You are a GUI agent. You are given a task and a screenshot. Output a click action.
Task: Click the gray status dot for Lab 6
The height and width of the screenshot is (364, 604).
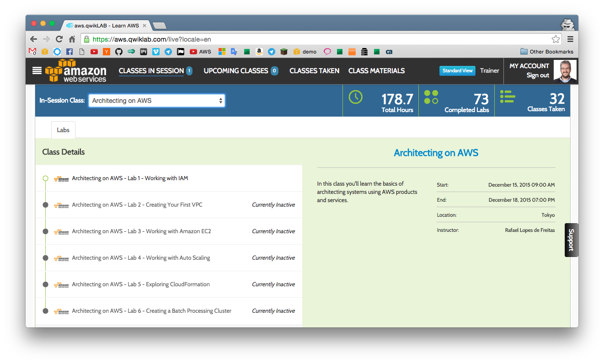point(45,311)
